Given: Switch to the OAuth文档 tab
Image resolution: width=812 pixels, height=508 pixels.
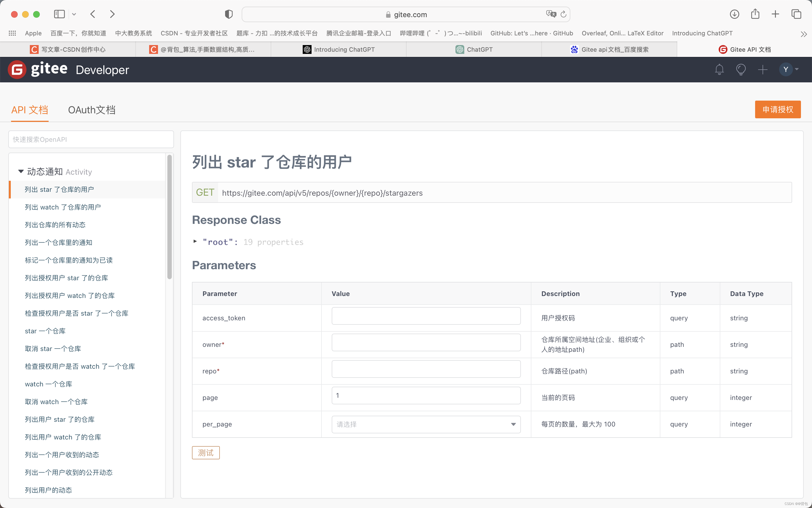Looking at the screenshot, I should 91,110.
